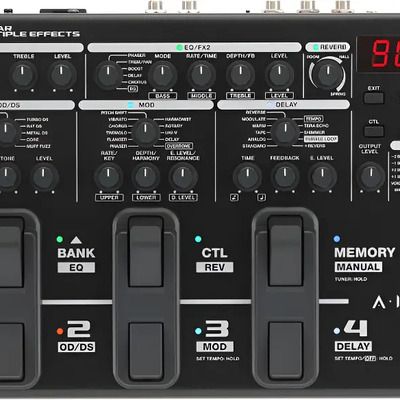
Task: Adjust the MOD RATE/KEY knob
Action: [108, 177]
